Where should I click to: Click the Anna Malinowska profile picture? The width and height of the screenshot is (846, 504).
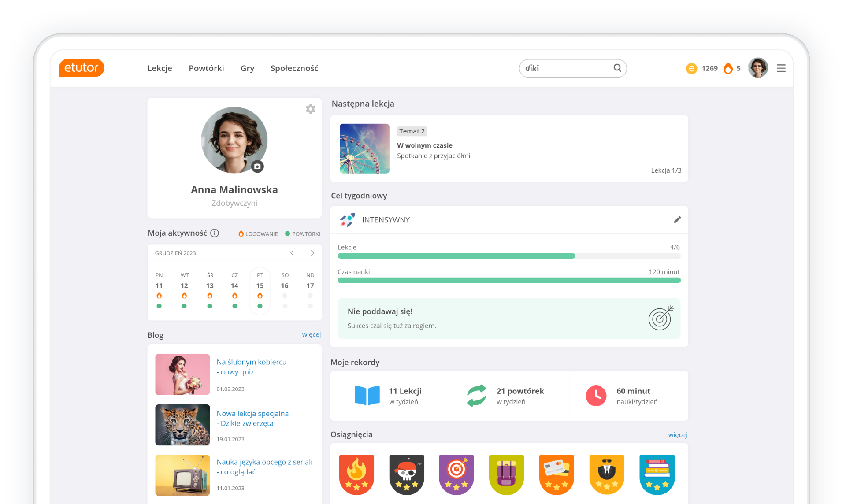(x=234, y=140)
